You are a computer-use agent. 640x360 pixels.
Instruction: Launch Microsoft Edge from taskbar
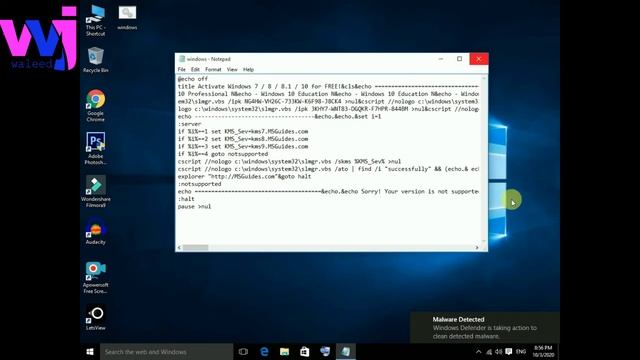pyautogui.click(x=264, y=351)
